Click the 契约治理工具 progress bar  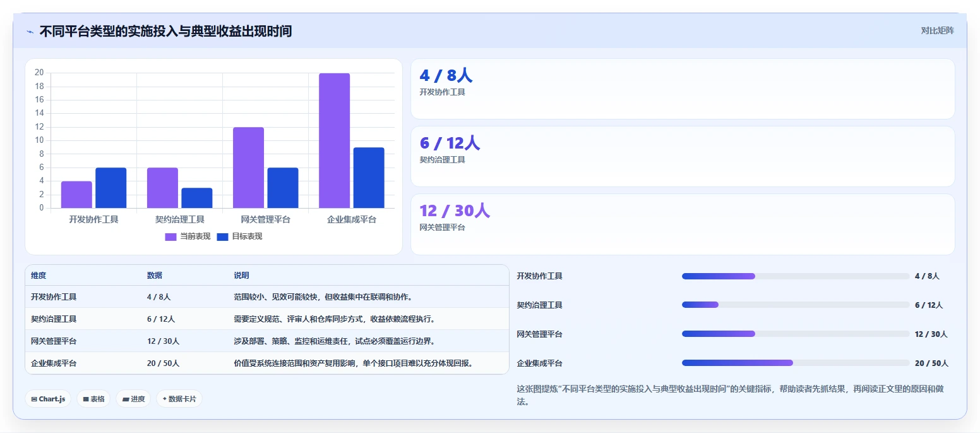(796, 305)
